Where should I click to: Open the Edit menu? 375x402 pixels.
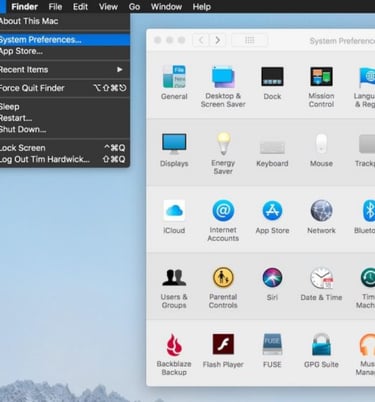pyautogui.click(x=80, y=7)
